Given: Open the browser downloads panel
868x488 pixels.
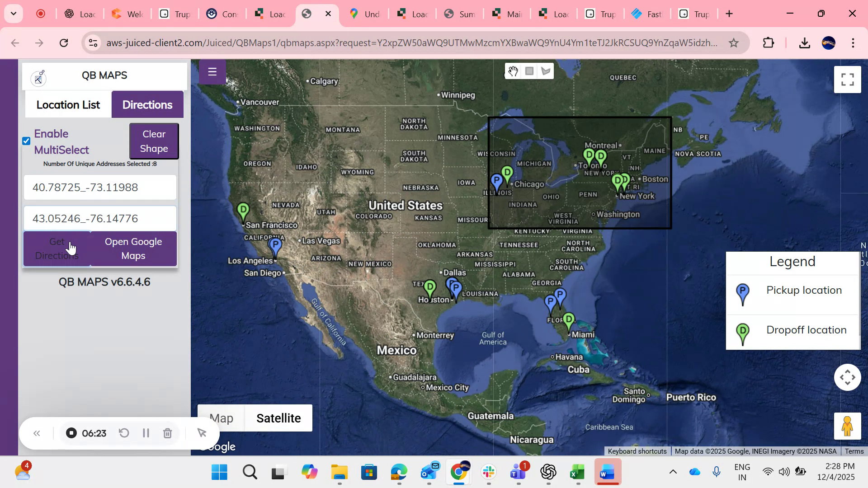Looking at the screenshot, I should (x=804, y=43).
